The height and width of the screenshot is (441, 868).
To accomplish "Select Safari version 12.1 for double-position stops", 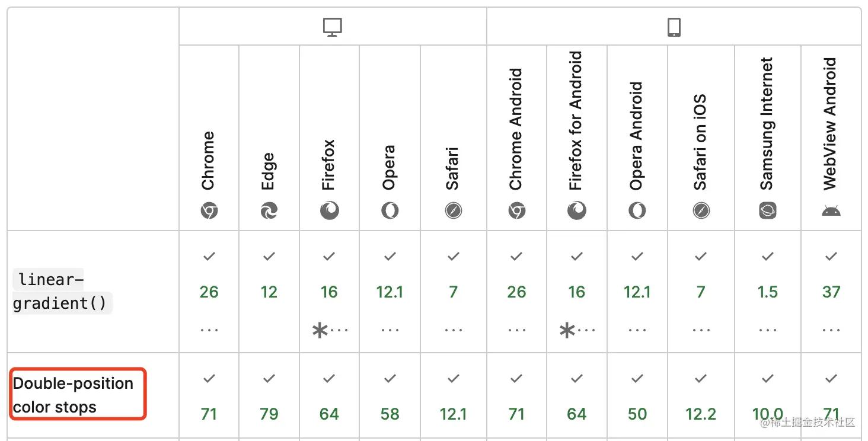I will click(x=454, y=413).
